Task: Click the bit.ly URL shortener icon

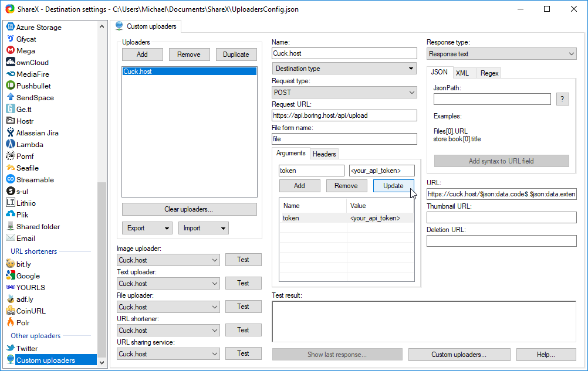Action: tap(11, 264)
